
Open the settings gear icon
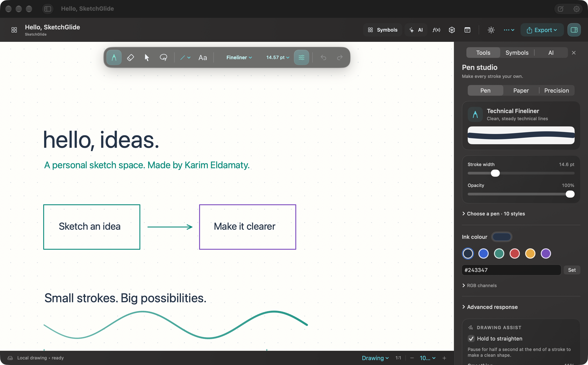coord(576,9)
